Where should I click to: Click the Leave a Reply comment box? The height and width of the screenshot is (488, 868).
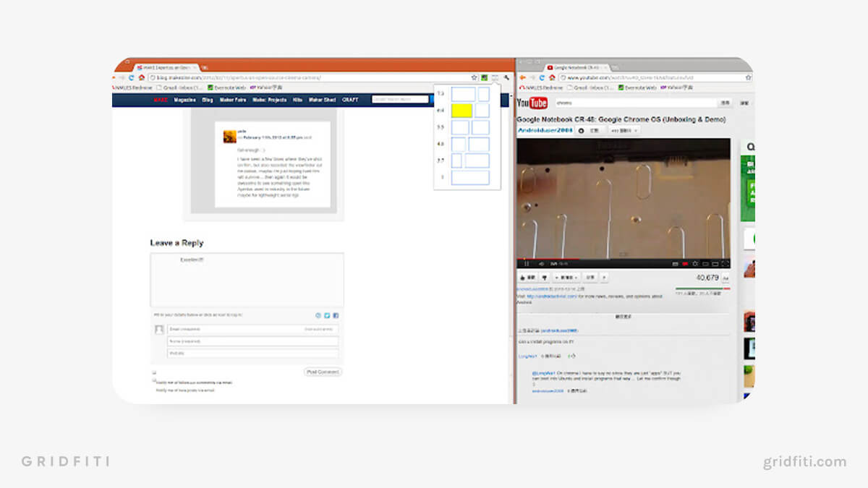coord(247,280)
